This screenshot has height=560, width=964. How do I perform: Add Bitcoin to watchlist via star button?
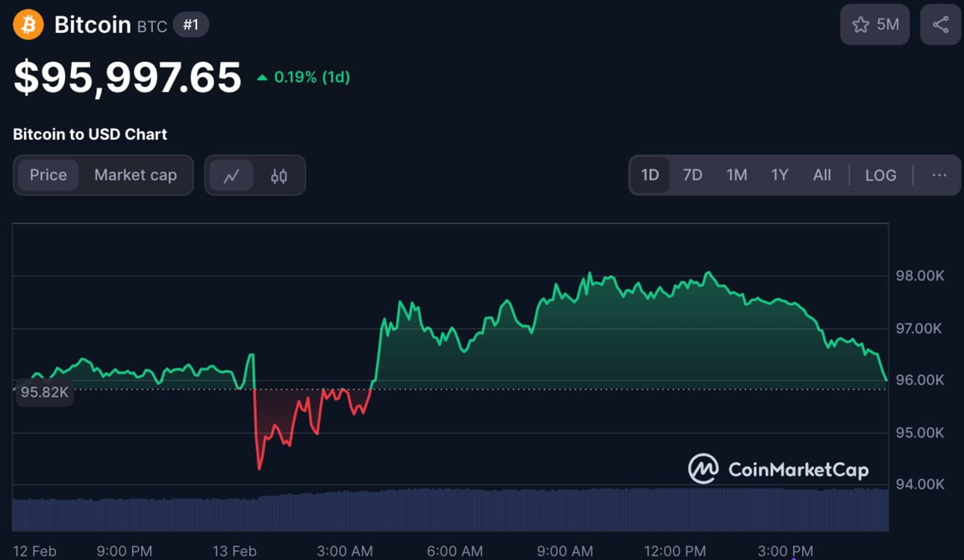point(875,25)
